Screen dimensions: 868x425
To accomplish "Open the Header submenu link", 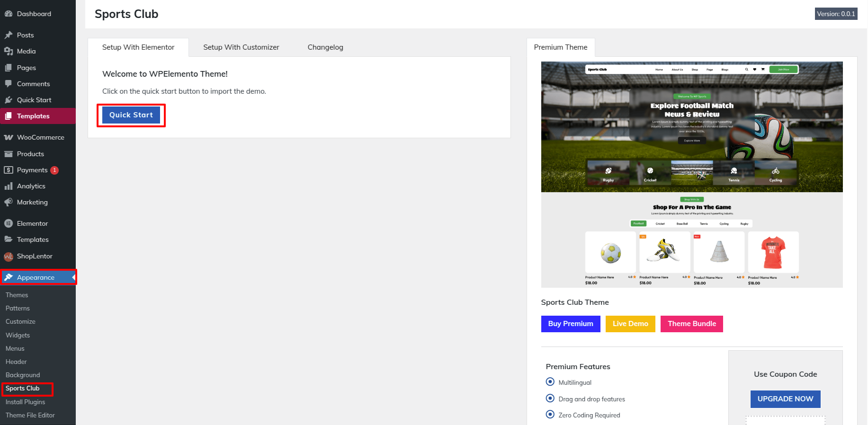I will pyautogui.click(x=16, y=362).
